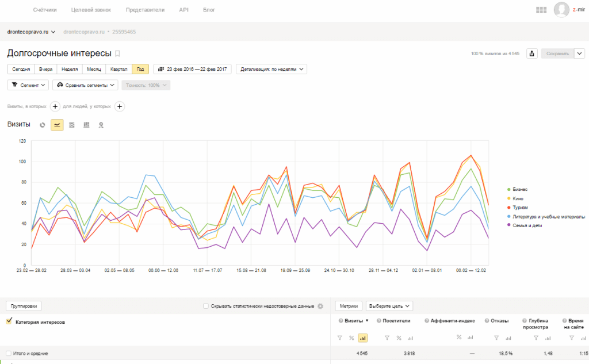This screenshot has height=364, width=589.
Task: Open the Yandex services grid icon
Action: tap(541, 10)
